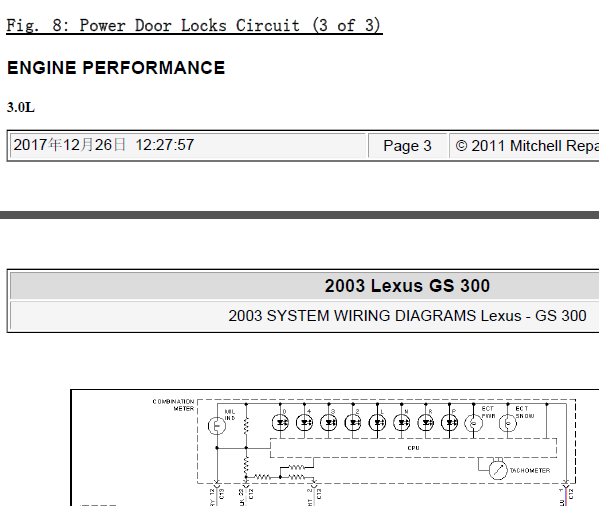Click the © 2011 Mitchell Repair copyright text
This screenshot has width=599, height=506.
pos(527,146)
